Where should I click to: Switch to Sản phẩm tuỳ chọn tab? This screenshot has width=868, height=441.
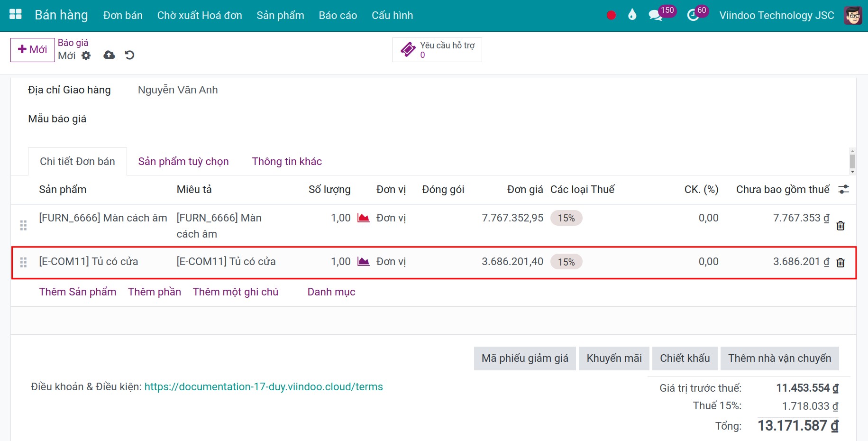183,162
